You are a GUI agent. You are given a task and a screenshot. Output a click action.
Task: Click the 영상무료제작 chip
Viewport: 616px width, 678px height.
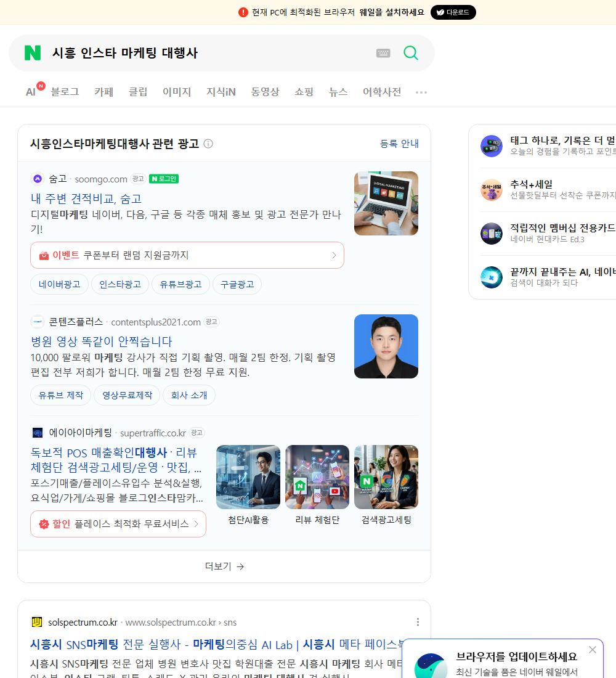127,395
